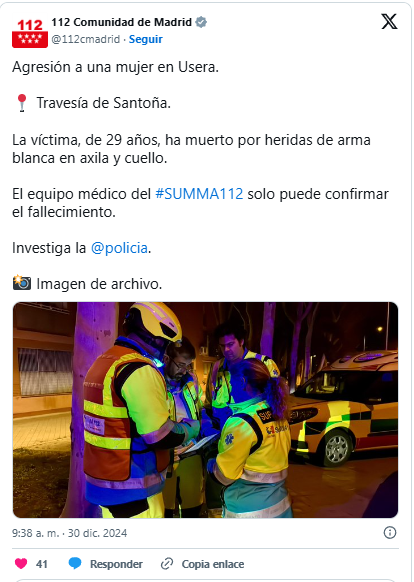Click the red location pin emoji
Viewport: 414px width, 582px height.
pos(22,103)
